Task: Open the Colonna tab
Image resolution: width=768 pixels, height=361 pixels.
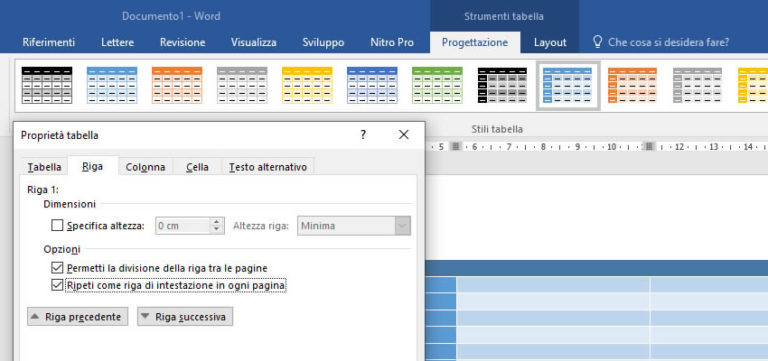Action: tap(145, 167)
